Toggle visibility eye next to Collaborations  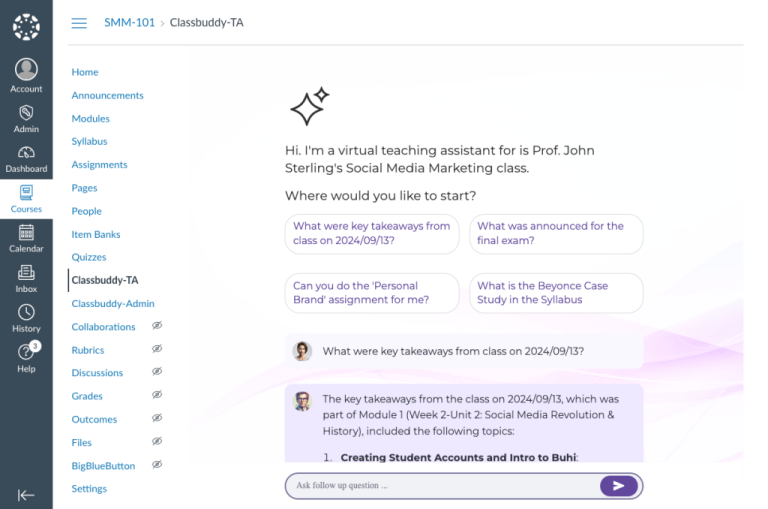pyautogui.click(x=157, y=326)
